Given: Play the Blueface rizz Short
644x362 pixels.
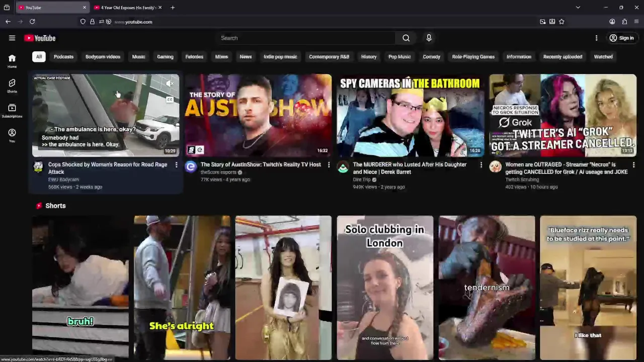Looking at the screenshot, I should pyautogui.click(x=588, y=288).
